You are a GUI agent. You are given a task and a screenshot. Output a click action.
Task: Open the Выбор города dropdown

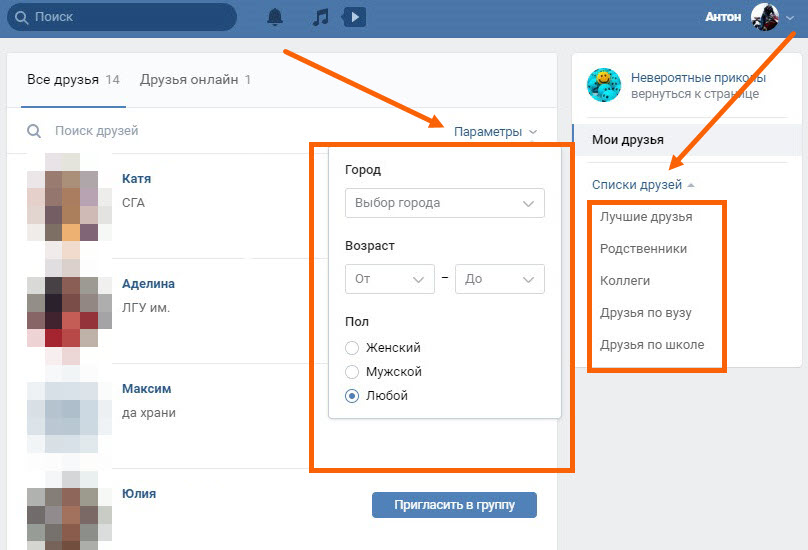point(444,203)
